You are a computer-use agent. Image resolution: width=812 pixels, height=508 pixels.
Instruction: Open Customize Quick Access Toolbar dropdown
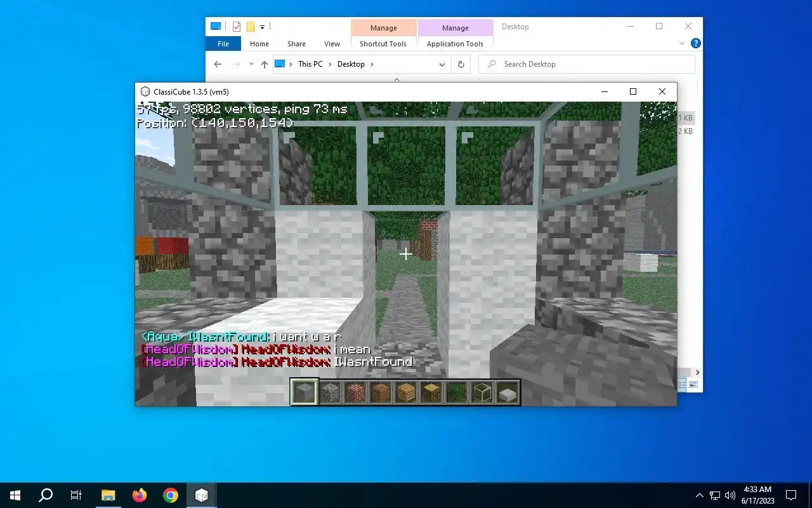[x=262, y=27]
